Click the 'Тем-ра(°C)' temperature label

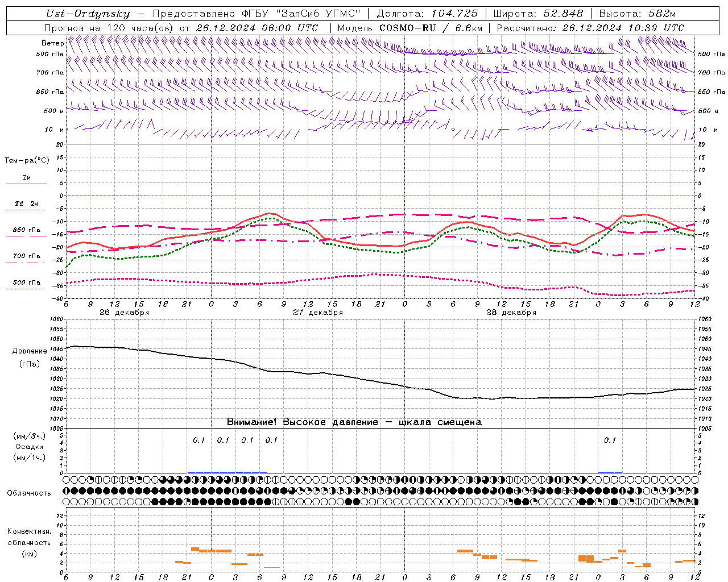click(27, 161)
